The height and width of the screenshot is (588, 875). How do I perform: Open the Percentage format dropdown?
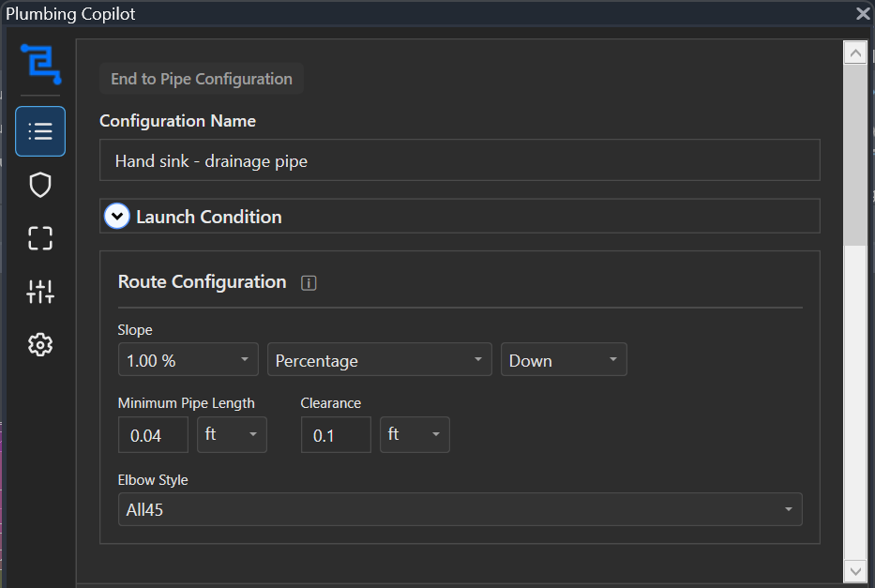[379, 359]
